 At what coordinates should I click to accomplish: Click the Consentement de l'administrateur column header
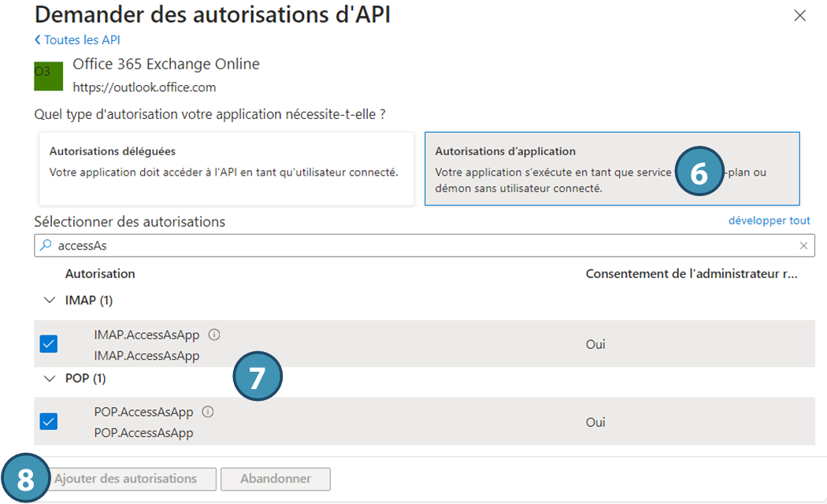click(691, 274)
